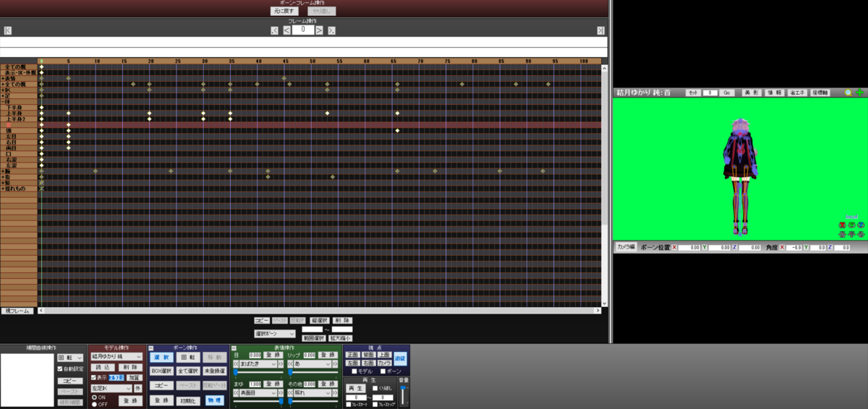This screenshot has width=868, height=409.
Task: Next lip morph with >> arrow beside あ
Action: click(335, 363)
